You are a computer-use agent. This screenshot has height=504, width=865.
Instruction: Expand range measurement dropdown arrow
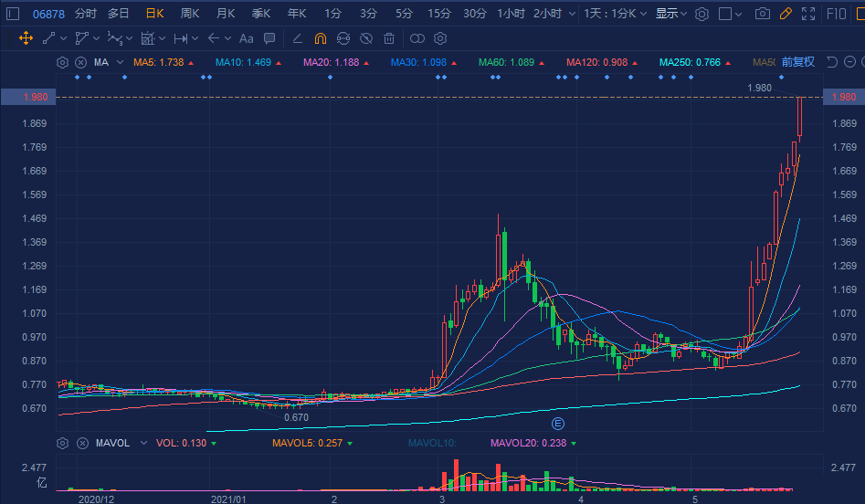195,38
